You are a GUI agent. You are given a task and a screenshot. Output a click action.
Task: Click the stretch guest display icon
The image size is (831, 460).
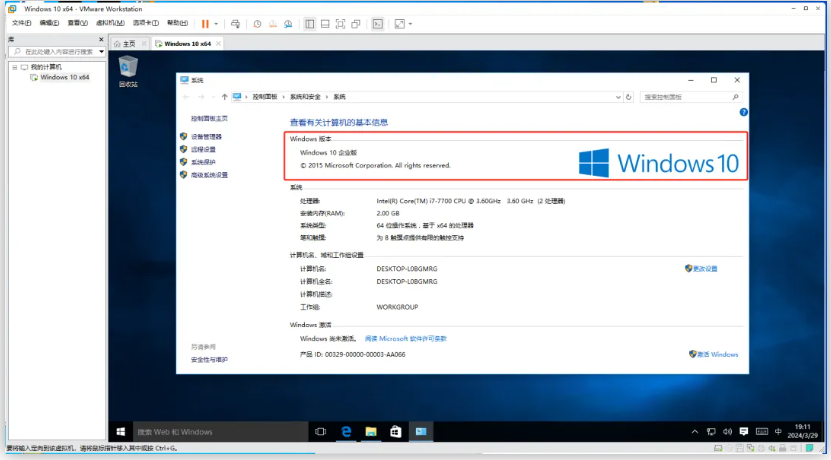(x=400, y=24)
